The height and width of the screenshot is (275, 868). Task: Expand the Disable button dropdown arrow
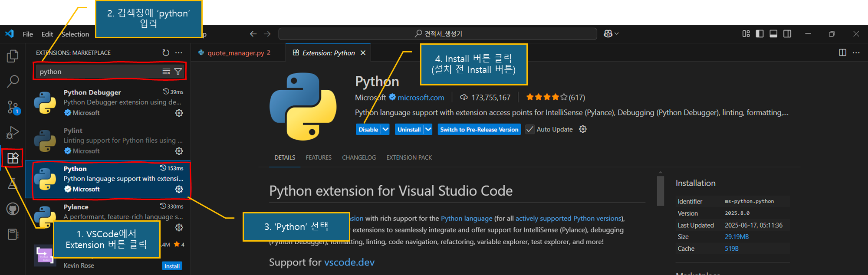(385, 129)
